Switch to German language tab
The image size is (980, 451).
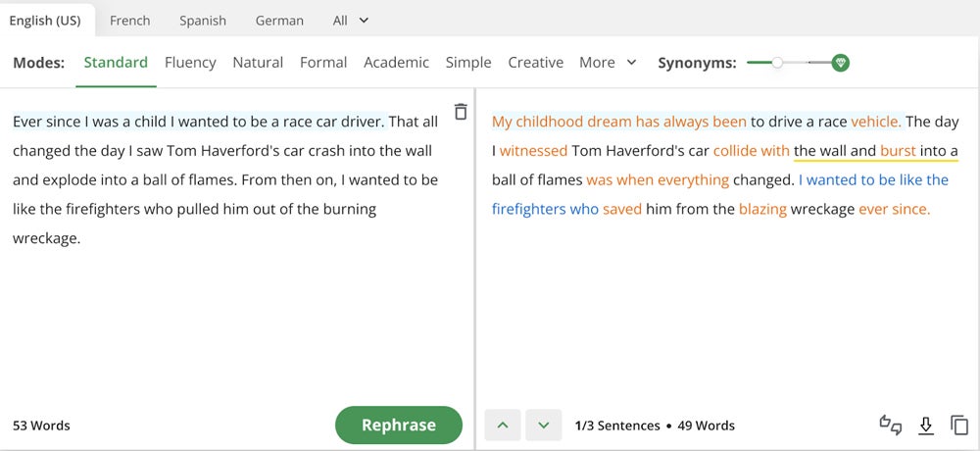pyautogui.click(x=279, y=21)
